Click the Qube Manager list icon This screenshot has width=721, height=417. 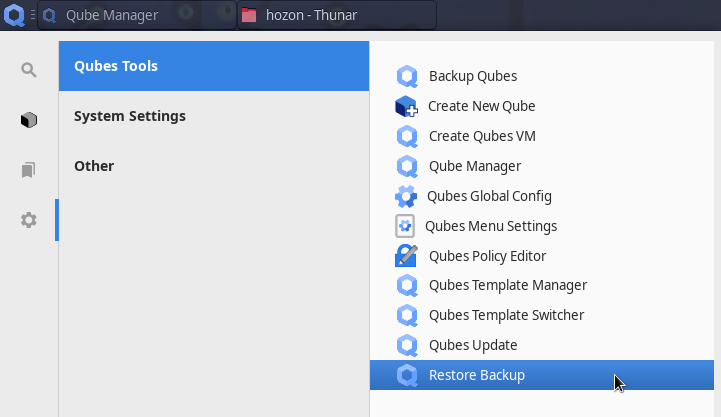coord(407,166)
